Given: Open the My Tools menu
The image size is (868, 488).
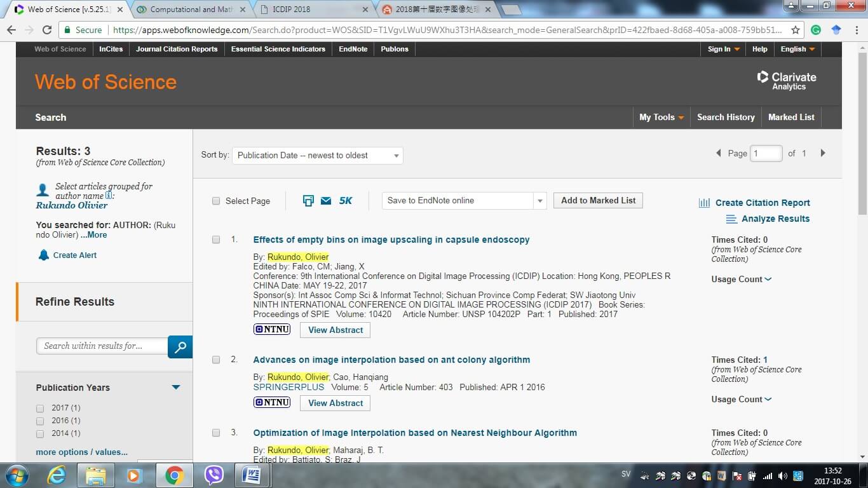Looking at the screenshot, I should click(x=661, y=118).
